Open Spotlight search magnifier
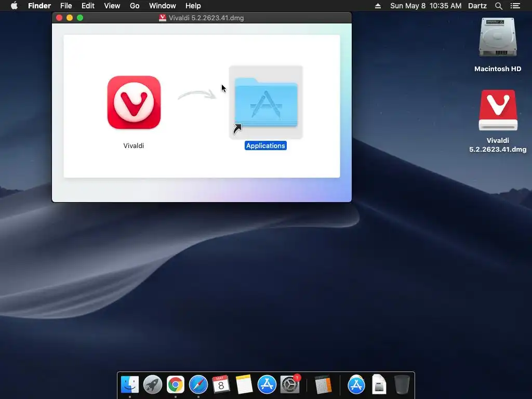This screenshot has width=532, height=399. 498,6
